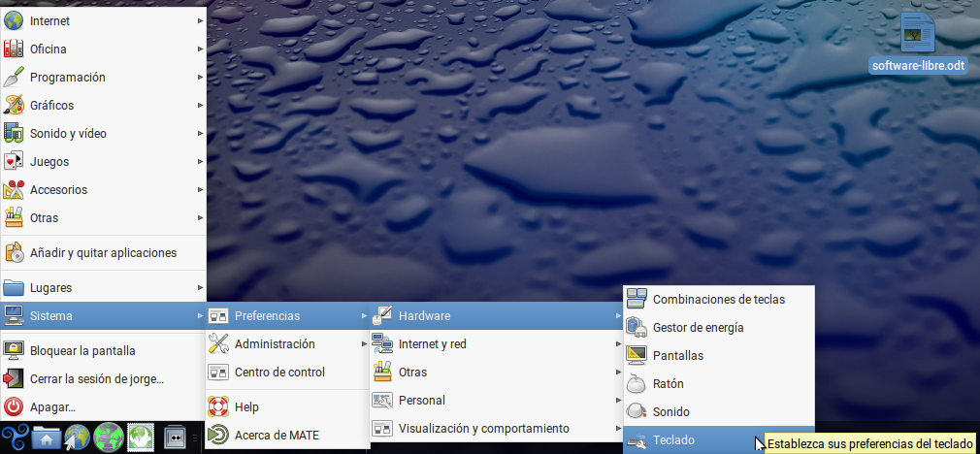Click the Combinaciones de teclas icon
Screen dimensions: 980x454
tap(637, 300)
